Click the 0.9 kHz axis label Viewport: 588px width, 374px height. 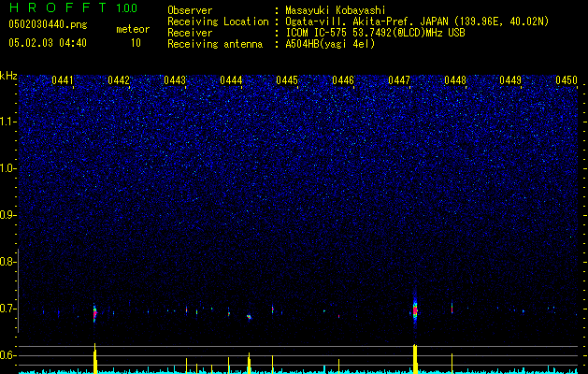coord(7,215)
